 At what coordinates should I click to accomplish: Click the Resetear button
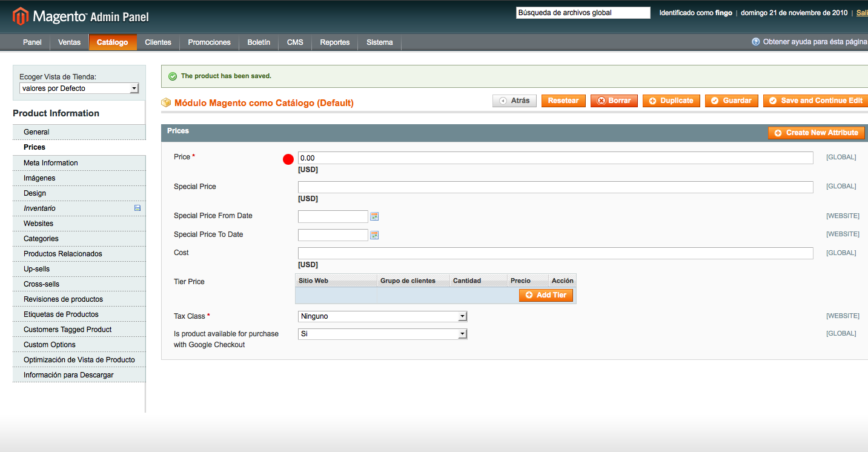click(x=563, y=101)
